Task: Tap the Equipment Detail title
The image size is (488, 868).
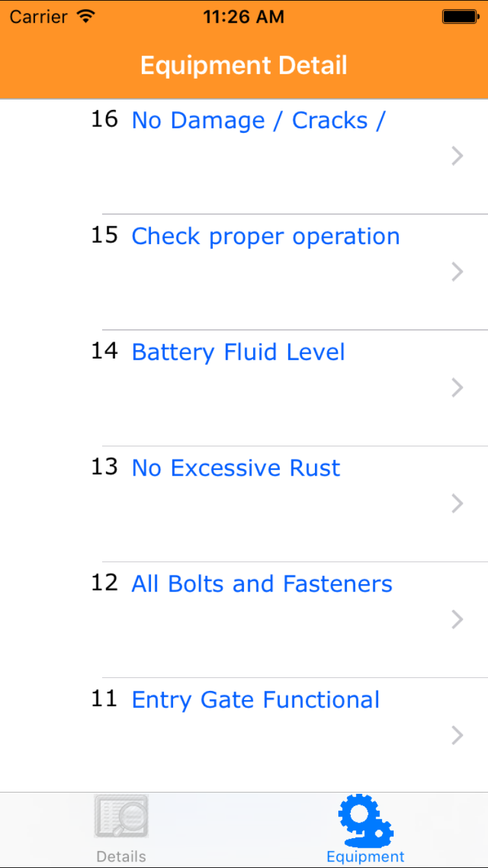Action: point(244,66)
